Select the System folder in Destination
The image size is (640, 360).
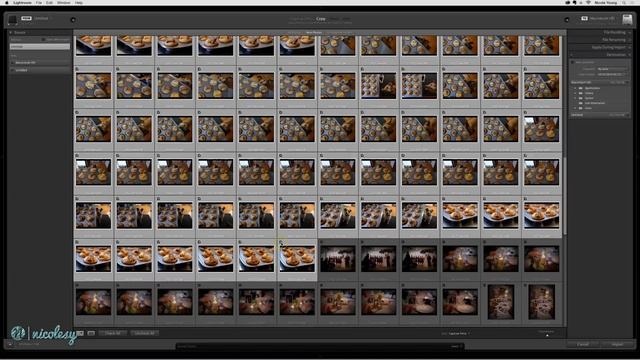click(x=589, y=98)
